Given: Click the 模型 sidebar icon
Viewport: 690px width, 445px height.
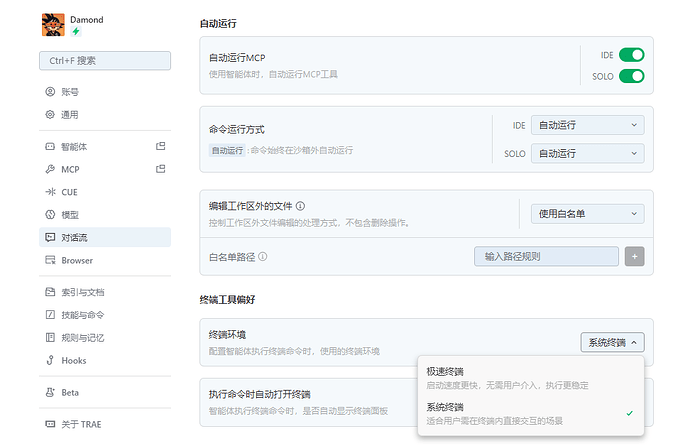Looking at the screenshot, I should [50, 214].
